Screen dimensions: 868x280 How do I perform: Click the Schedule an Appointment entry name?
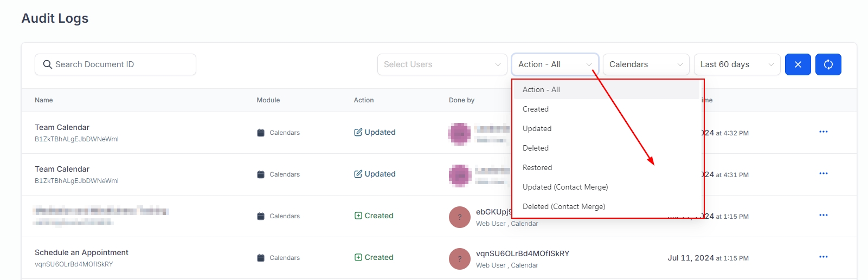[x=81, y=252]
